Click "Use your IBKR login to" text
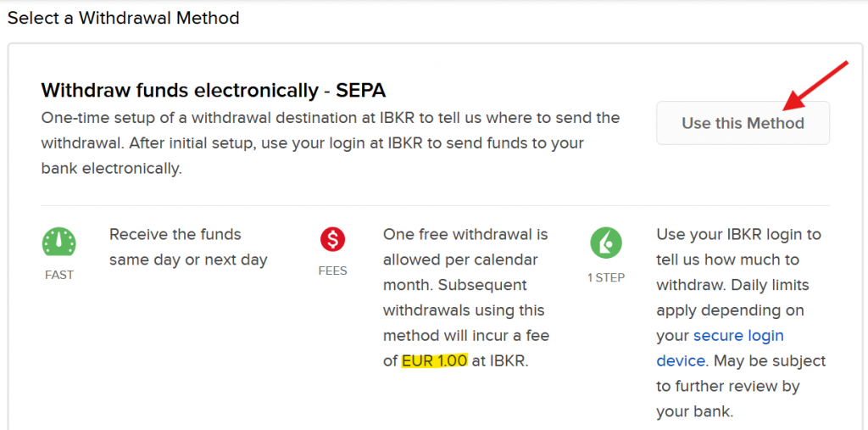 coord(738,234)
